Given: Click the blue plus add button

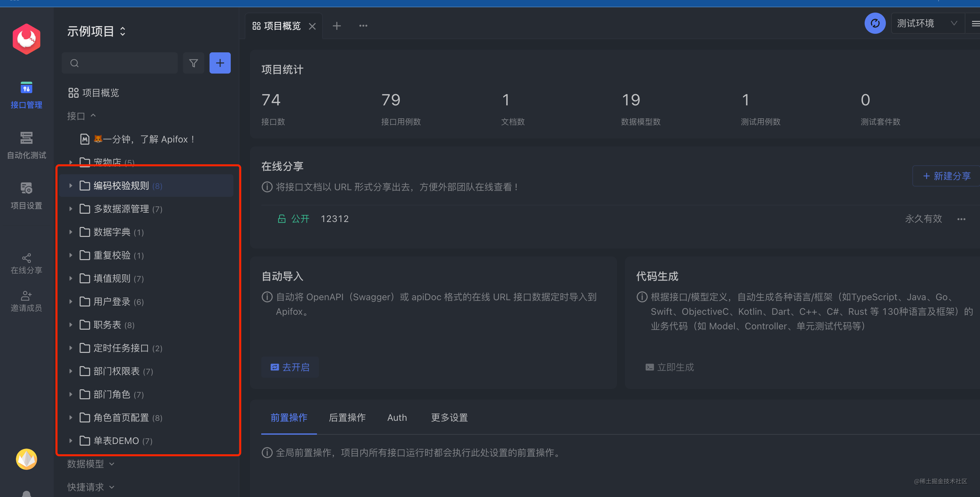Looking at the screenshot, I should (x=220, y=63).
